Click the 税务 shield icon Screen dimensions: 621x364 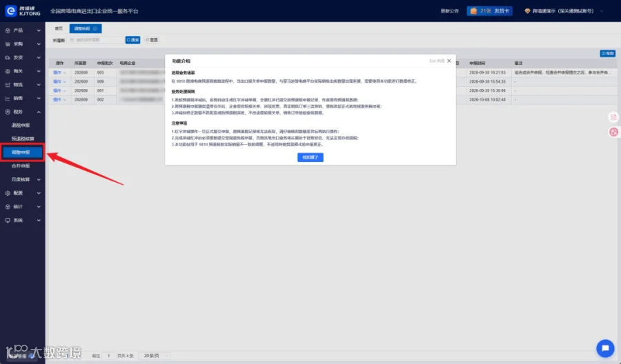8,112
